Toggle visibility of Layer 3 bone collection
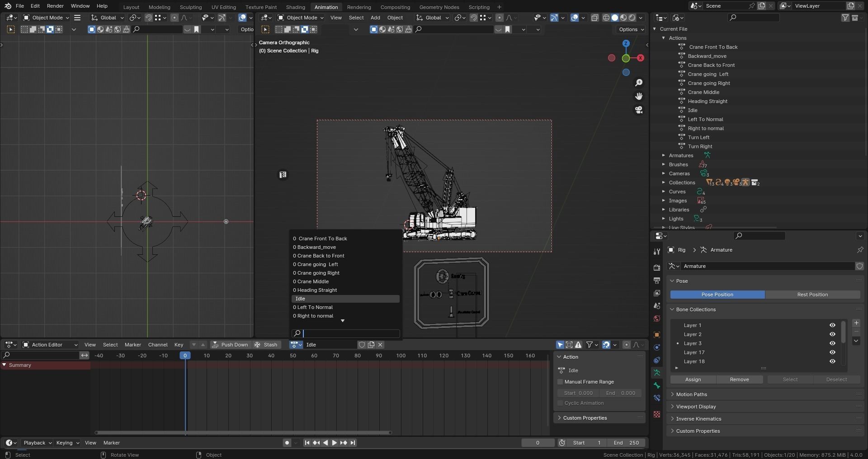The height and width of the screenshot is (459, 868). [x=832, y=343]
